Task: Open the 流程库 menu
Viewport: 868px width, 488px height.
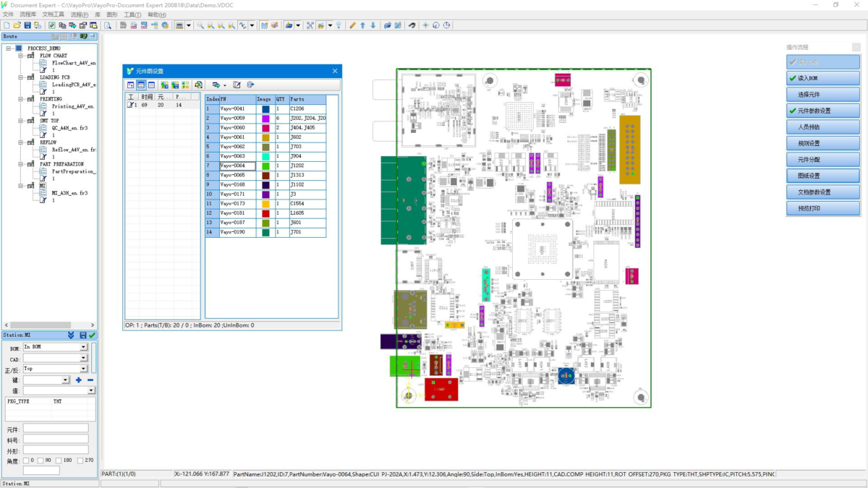Action: (27, 14)
